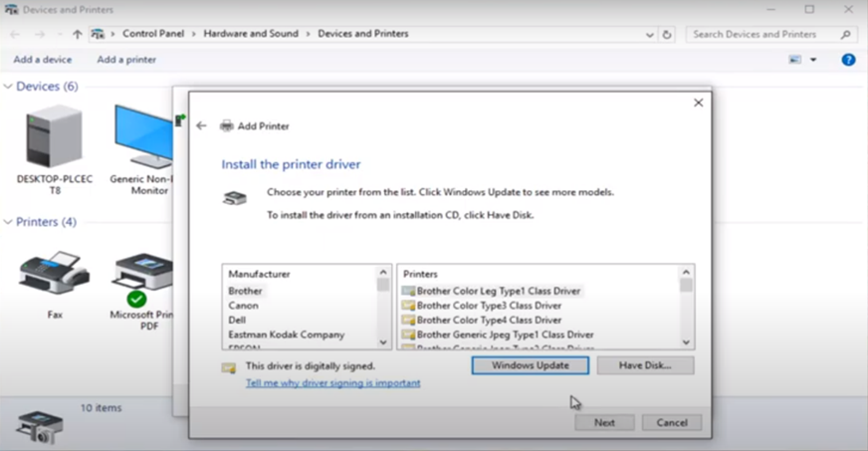
Task: Click Add a printer in toolbar
Action: [126, 59]
